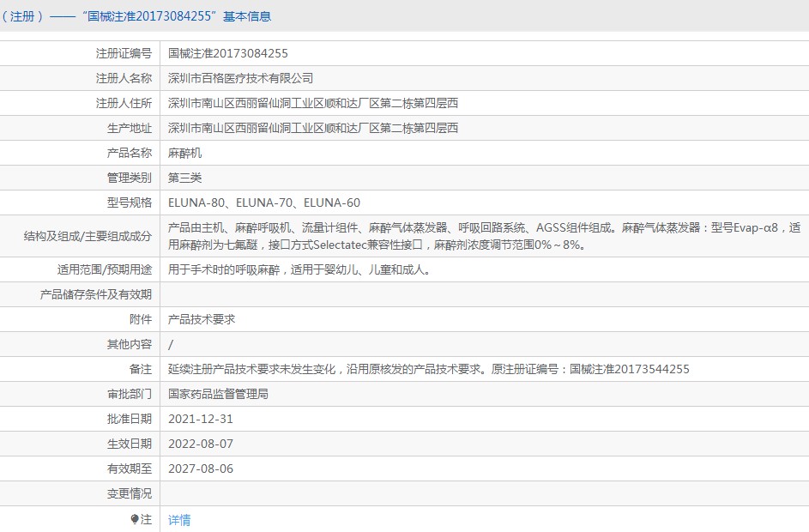
Task: Click the 适用范围 intended use text
Action: point(299,269)
